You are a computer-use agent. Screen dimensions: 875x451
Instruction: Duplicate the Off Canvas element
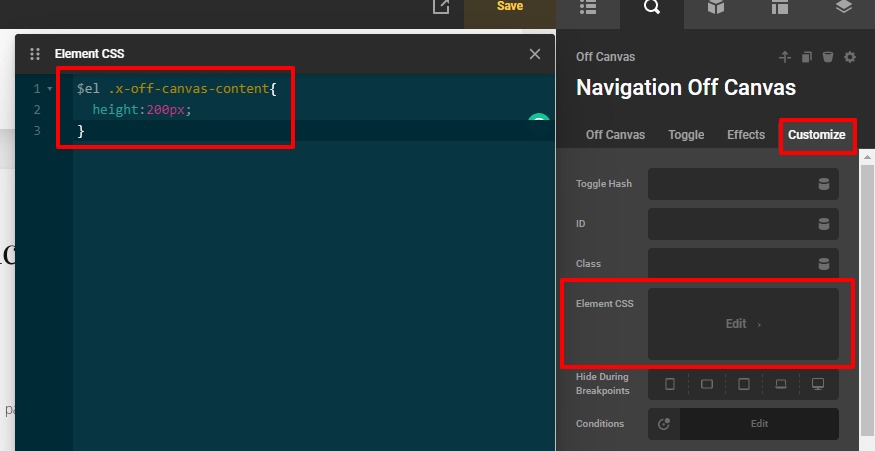click(x=807, y=57)
